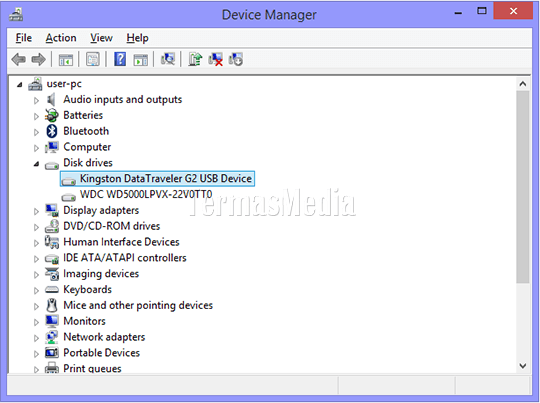Viewport: 540px width, 403px height.
Task: Click Update Driver Software toolbar icon
Action: click(x=195, y=59)
